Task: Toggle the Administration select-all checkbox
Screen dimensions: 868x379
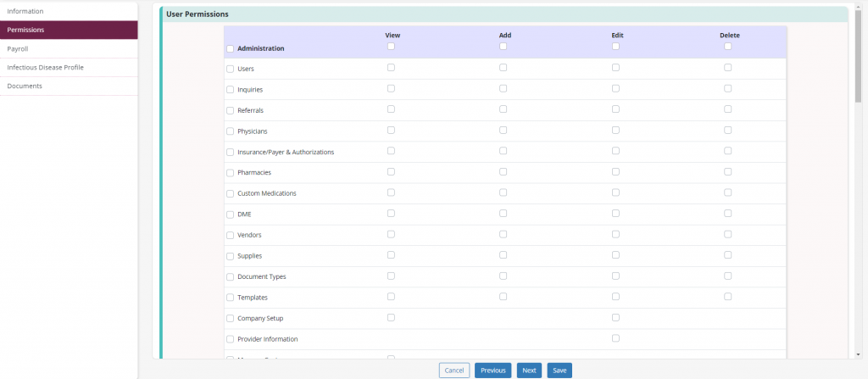Action: 230,49
